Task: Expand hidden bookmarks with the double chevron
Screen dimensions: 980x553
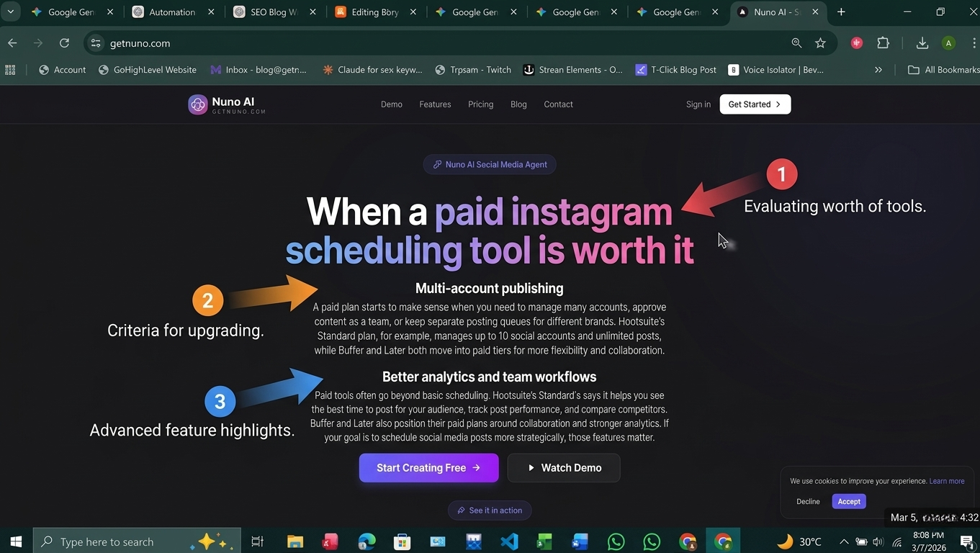Action: pyautogui.click(x=878, y=70)
